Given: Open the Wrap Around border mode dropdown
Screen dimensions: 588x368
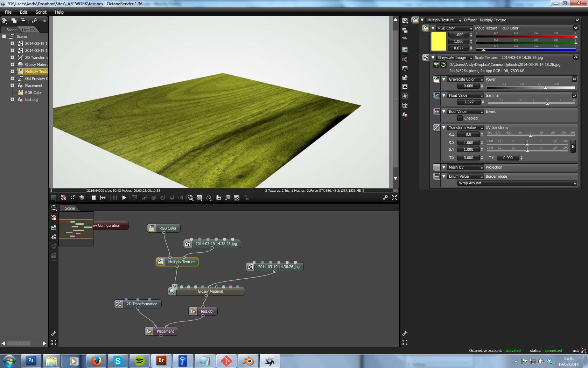Looking at the screenshot, I should tap(517, 183).
